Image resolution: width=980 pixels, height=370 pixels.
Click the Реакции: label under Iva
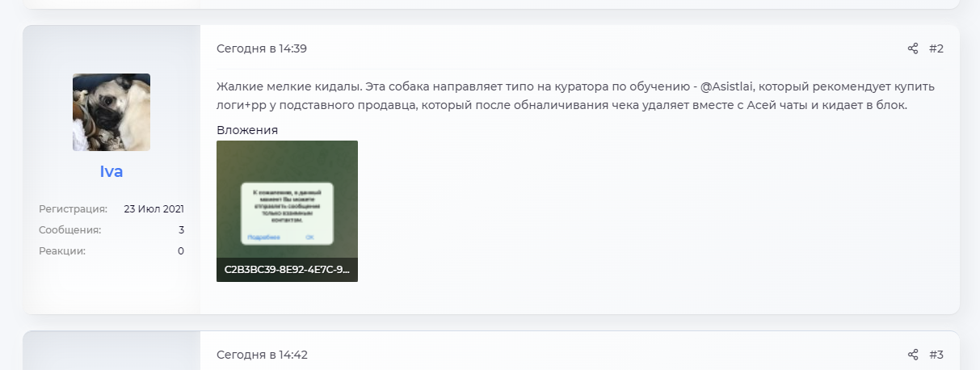click(62, 251)
